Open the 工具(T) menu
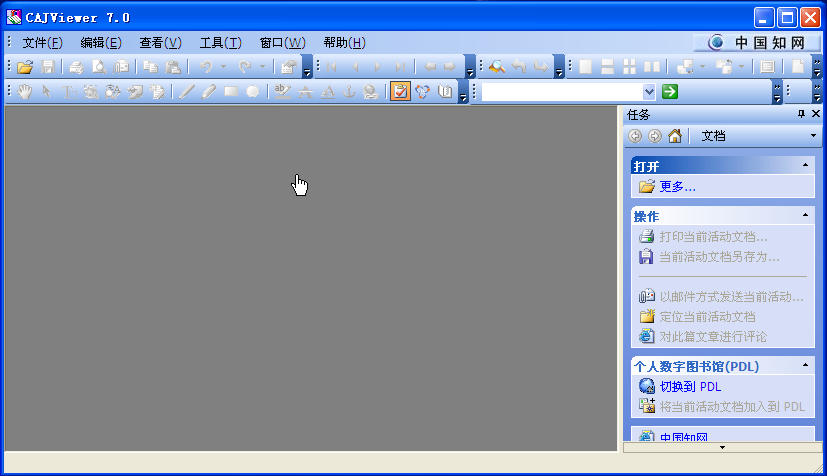The image size is (827, 476). 220,43
